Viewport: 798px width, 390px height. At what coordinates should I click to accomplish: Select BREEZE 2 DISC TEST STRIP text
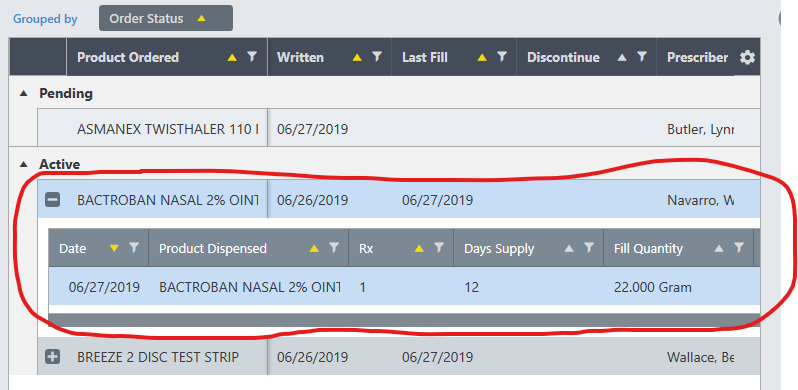[158, 357]
